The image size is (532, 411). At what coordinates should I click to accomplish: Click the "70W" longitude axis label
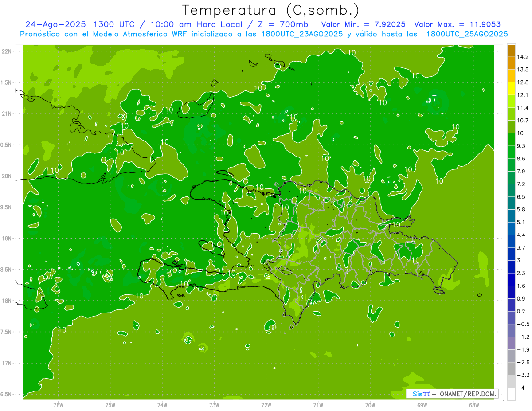[x=370, y=405]
